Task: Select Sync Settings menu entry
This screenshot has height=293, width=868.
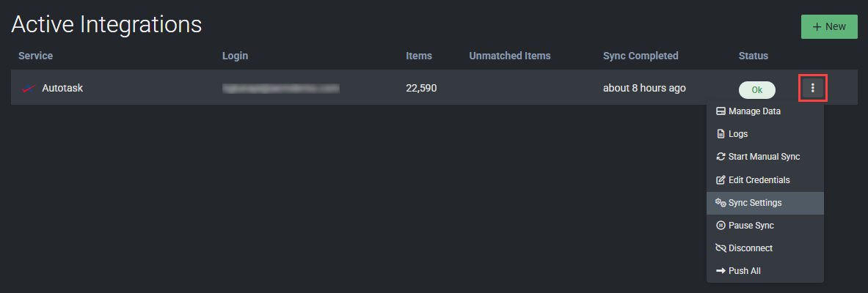Action: (754, 203)
